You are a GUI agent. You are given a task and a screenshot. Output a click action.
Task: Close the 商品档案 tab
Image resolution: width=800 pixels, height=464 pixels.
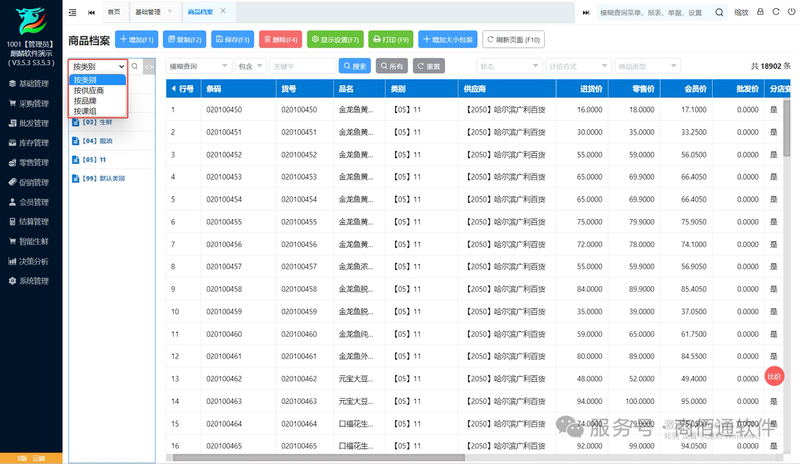[x=223, y=11]
